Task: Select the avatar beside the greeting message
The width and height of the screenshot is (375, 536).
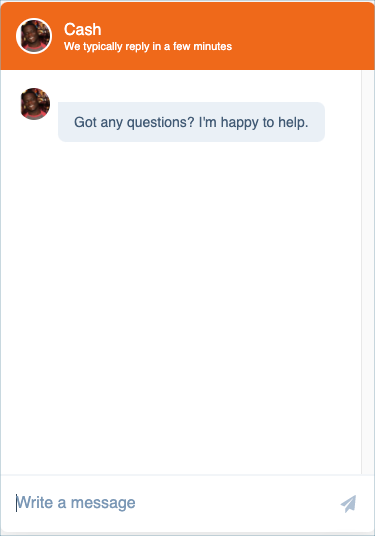Action: 35,104
